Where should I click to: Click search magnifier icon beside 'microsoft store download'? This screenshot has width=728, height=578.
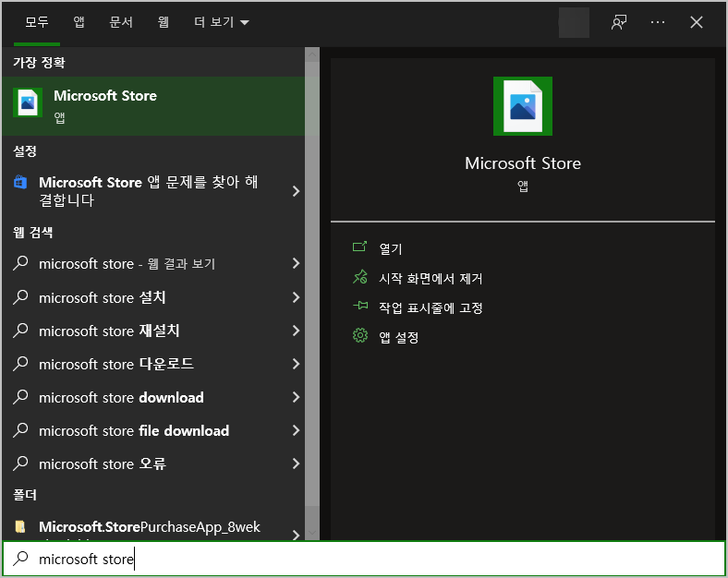tap(20, 397)
